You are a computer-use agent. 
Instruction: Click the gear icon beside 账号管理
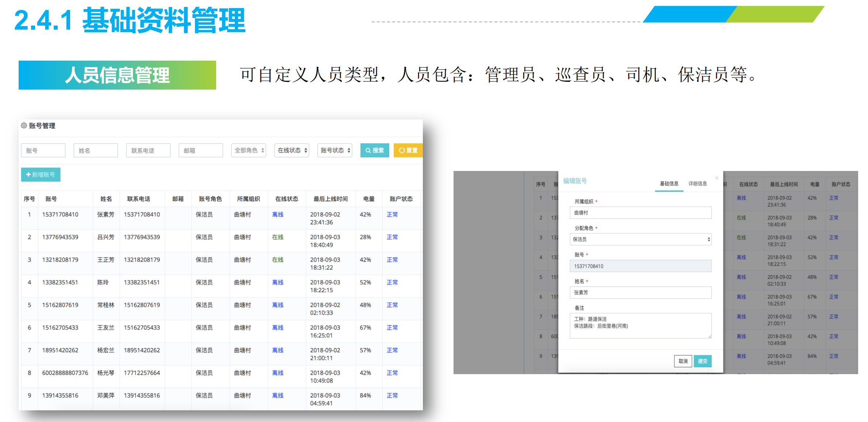coord(24,126)
